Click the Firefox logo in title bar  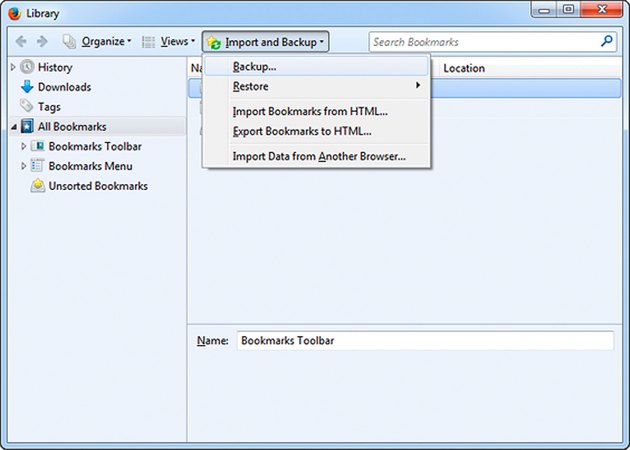tap(14, 13)
